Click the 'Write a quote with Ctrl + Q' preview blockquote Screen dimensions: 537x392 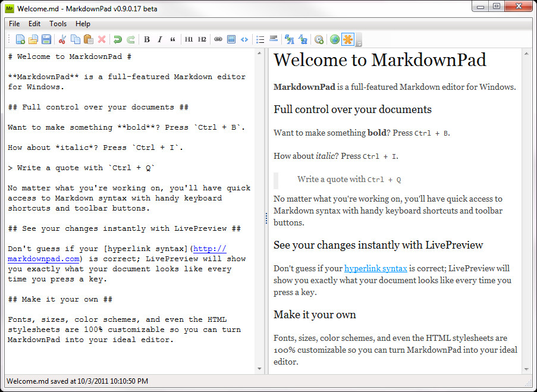[x=349, y=179]
